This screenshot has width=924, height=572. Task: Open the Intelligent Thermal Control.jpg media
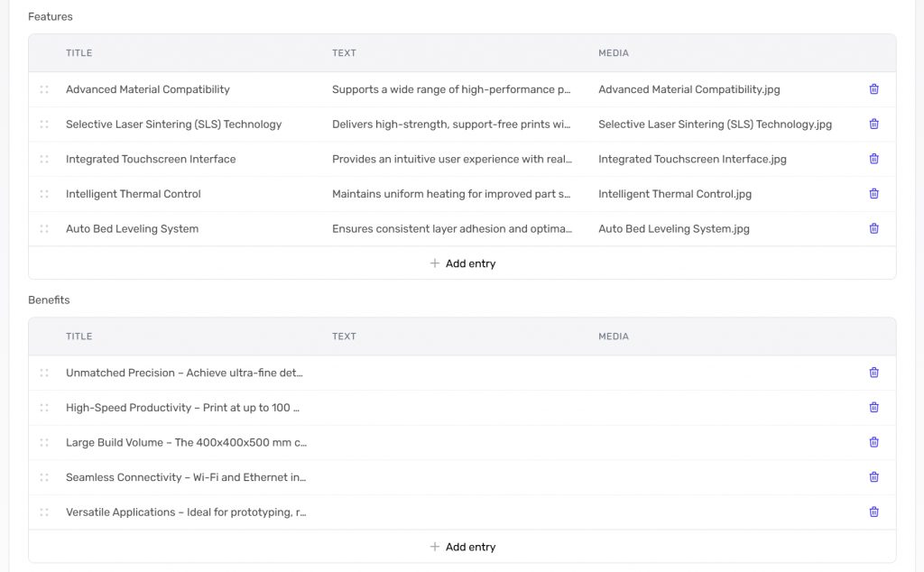tap(674, 194)
